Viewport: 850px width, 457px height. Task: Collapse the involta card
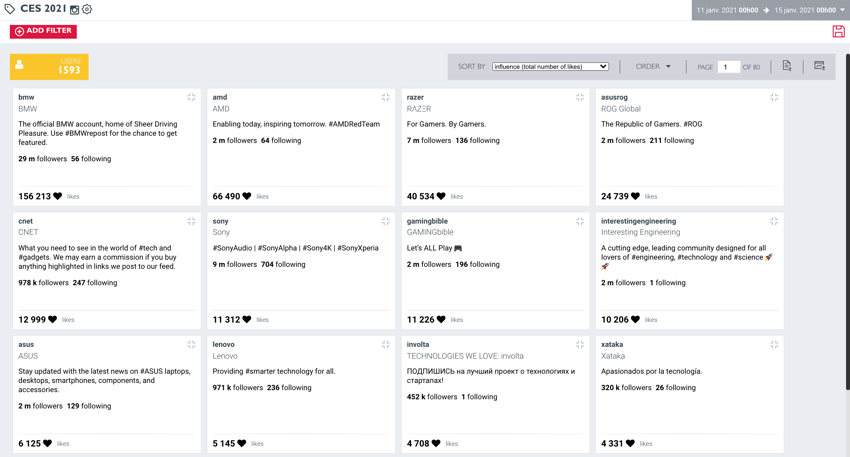click(579, 345)
